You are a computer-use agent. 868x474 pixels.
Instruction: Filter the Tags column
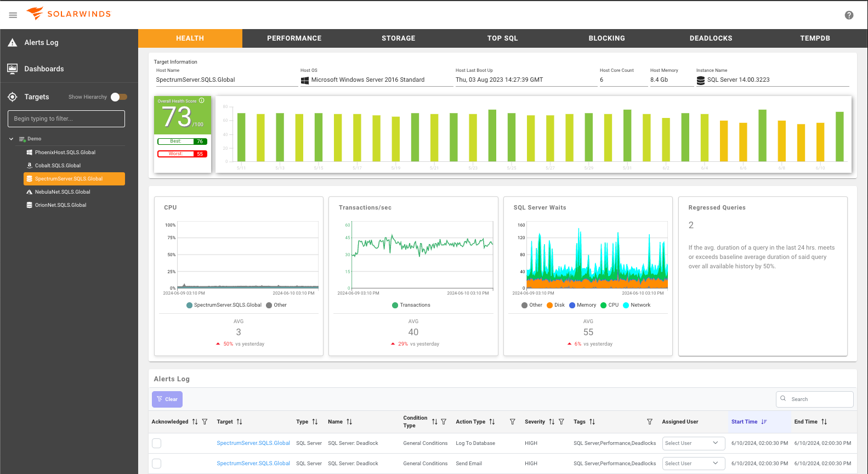click(x=650, y=422)
